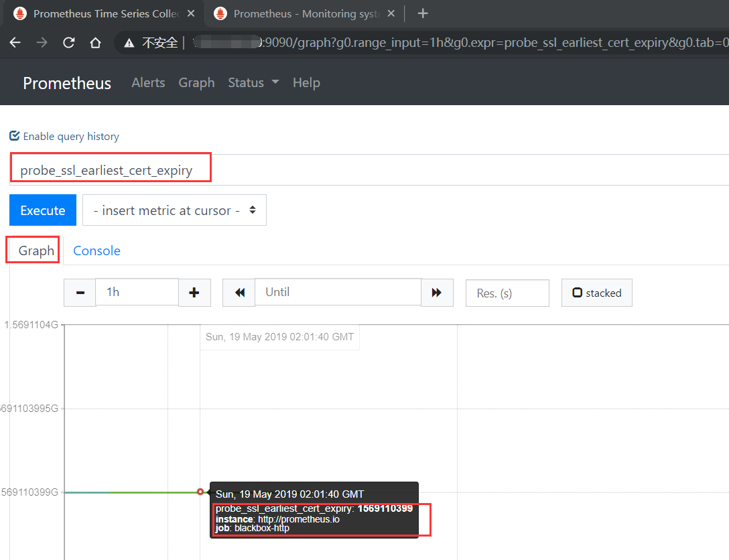Click the 1h range input field
The width and height of the screenshot is (729, 560).
[x=137, y=292]
